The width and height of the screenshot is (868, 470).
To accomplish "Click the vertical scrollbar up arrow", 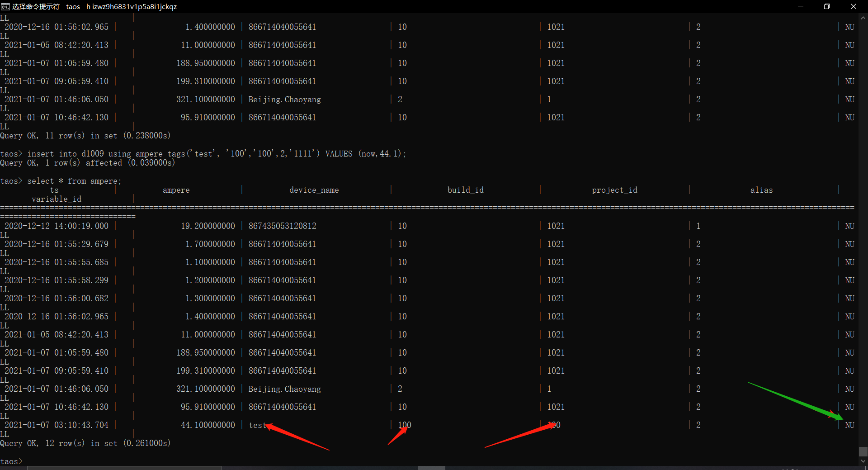I will coord(863,18).
